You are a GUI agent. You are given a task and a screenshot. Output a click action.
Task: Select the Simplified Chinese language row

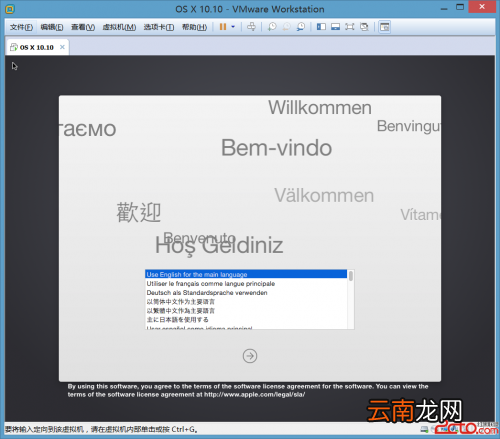click(x=246, y=302)
